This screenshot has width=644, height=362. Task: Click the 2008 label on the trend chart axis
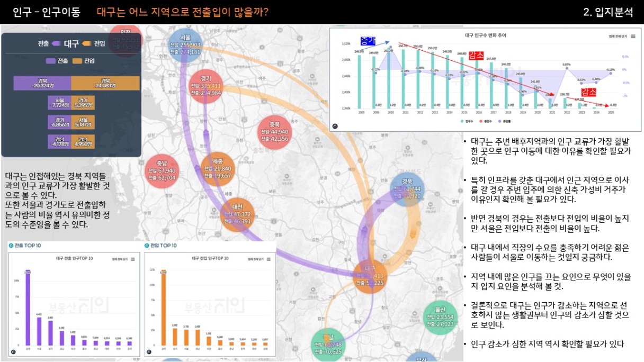point(361,113)
